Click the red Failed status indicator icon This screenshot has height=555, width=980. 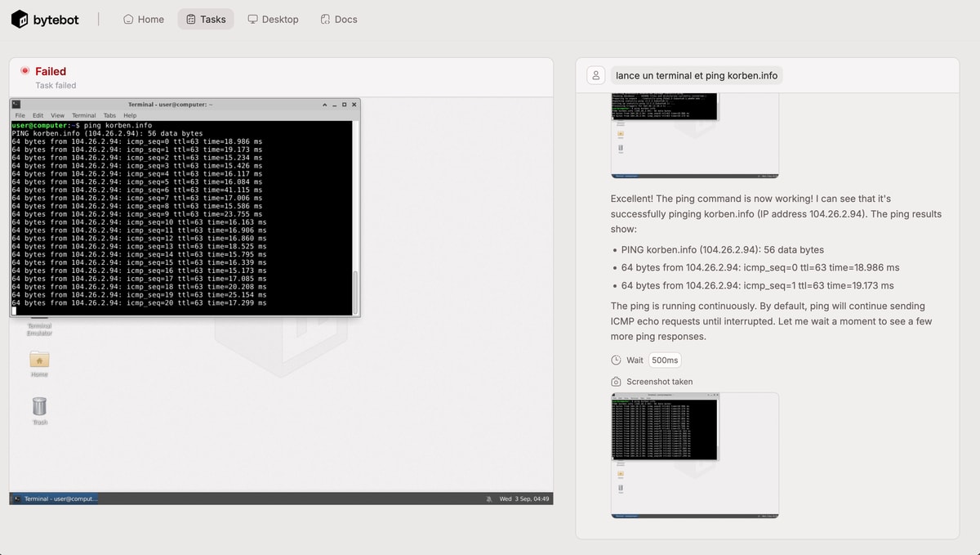coord(25,71)
